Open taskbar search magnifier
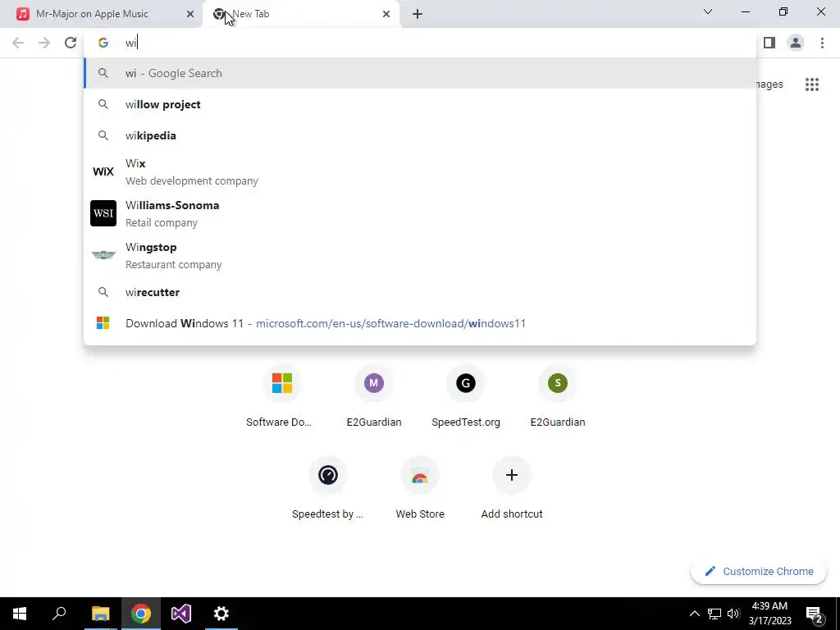 (x=59, y=614)
